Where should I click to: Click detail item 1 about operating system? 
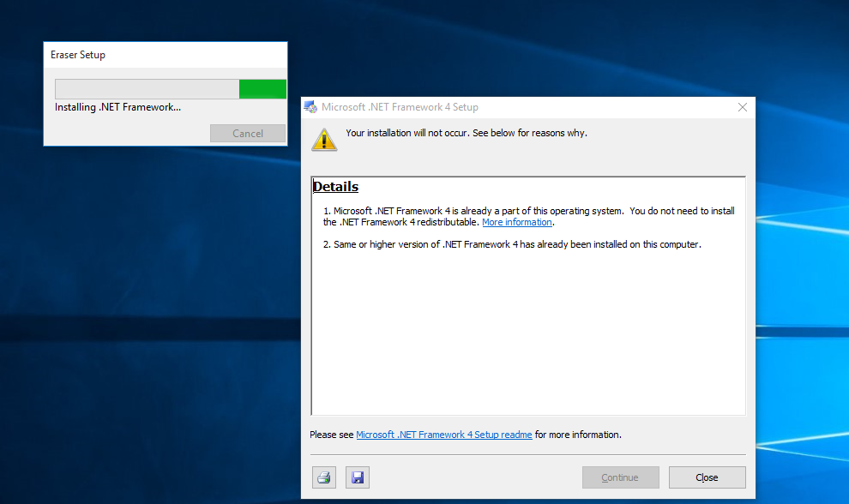pos(529,217)
